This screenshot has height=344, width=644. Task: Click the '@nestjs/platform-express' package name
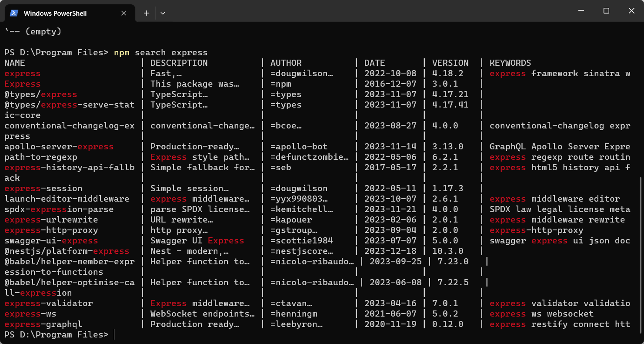coord(67,251)
